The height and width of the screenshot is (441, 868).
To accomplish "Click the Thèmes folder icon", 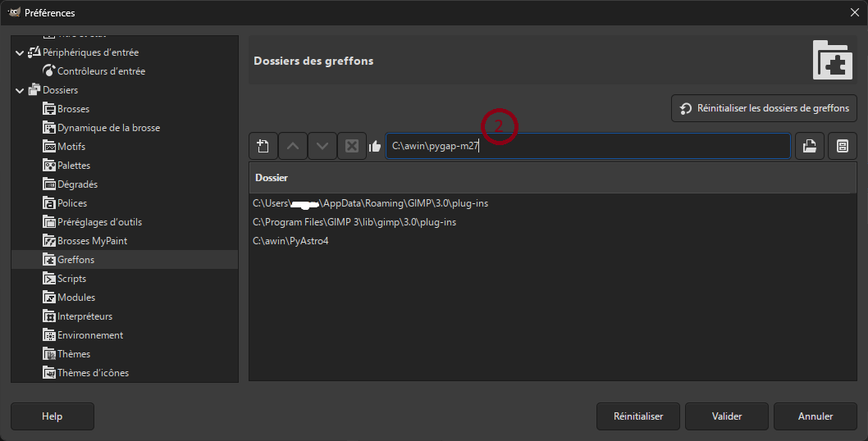I will [49, 353].
